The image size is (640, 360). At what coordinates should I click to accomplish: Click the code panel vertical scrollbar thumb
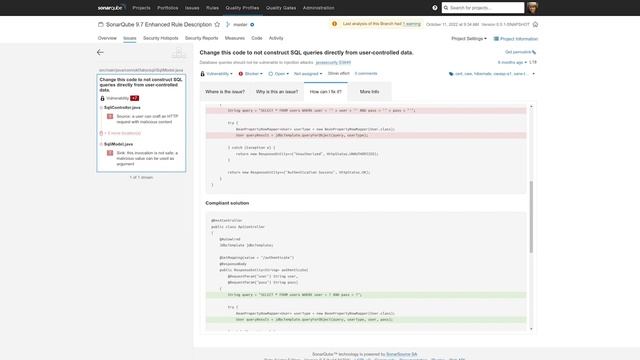tap(531, 217)
